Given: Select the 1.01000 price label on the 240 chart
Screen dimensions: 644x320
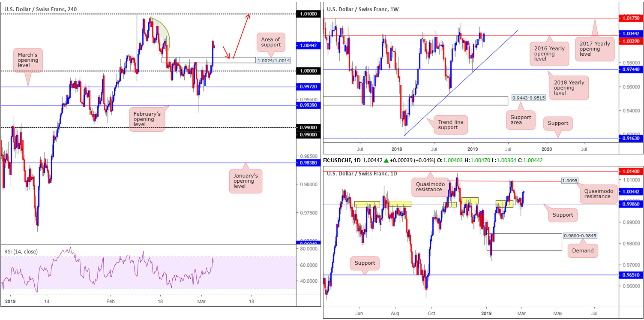Looking at the screenshot, I should 308,14.
